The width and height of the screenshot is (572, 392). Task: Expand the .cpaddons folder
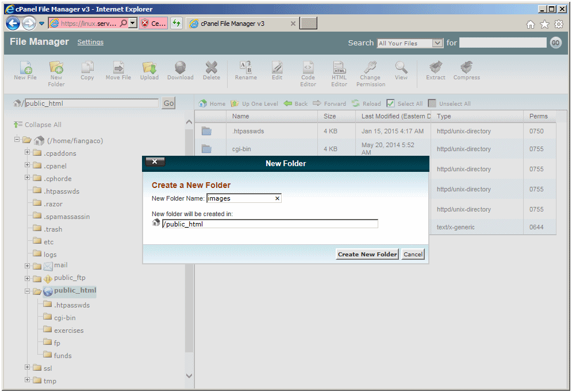28,152
